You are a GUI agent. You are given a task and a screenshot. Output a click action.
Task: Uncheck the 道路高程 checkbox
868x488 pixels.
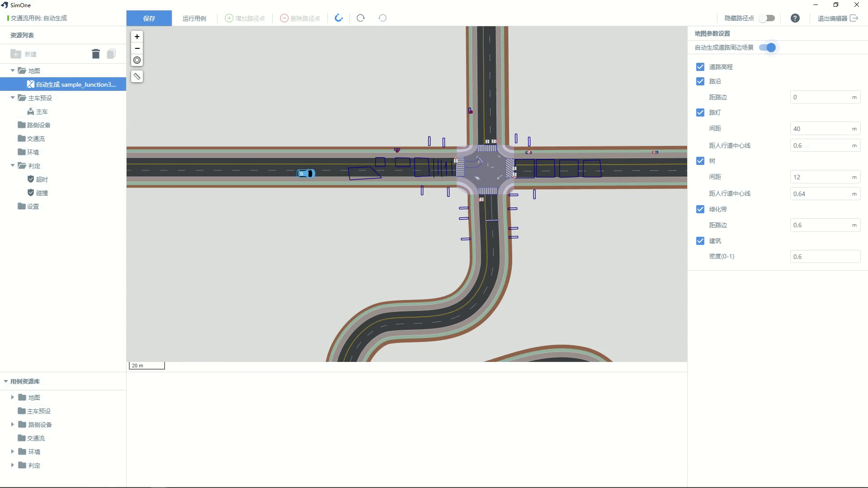click(x=700, y=67)
